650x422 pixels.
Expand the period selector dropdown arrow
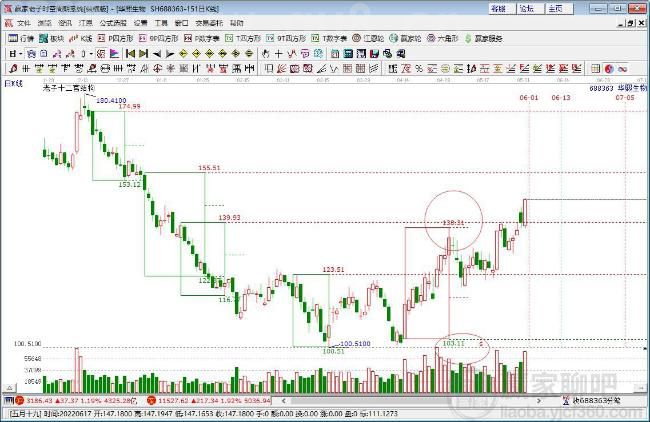point(20,54)
